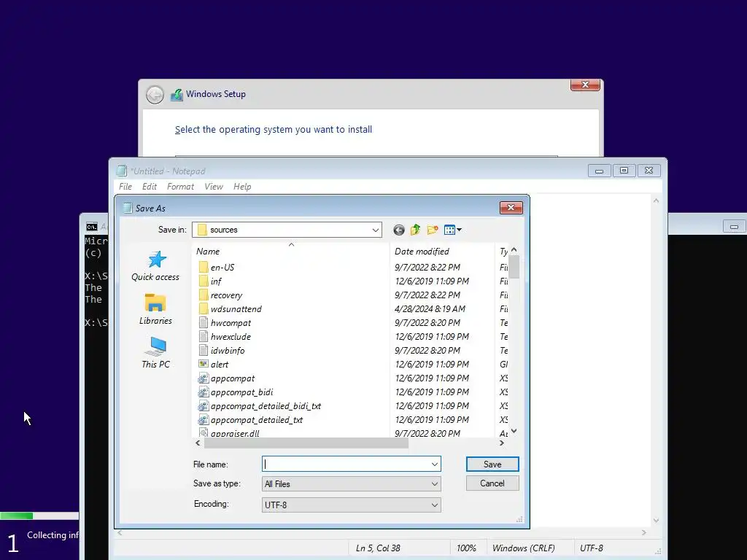Open the View Menu icon in Save As
747x560 pixels.
point(452,230)
